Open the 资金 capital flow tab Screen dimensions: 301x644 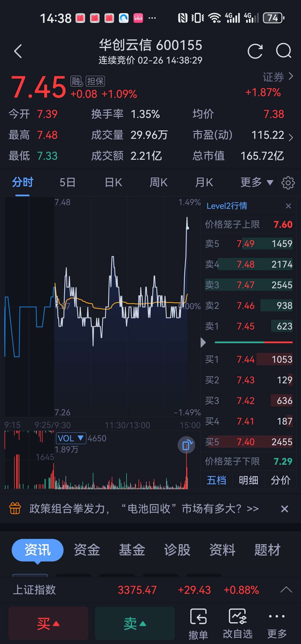tap(87, 550)
